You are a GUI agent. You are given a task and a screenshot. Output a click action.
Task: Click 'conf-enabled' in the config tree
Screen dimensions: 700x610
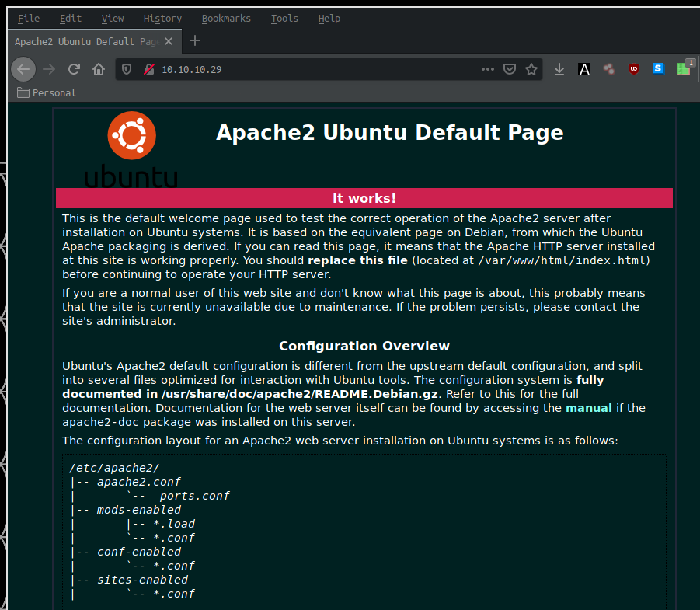click(139, 552)
